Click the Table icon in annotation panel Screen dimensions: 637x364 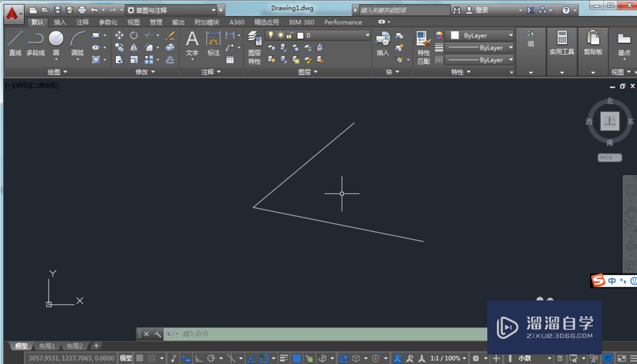[x=230, y=60]
